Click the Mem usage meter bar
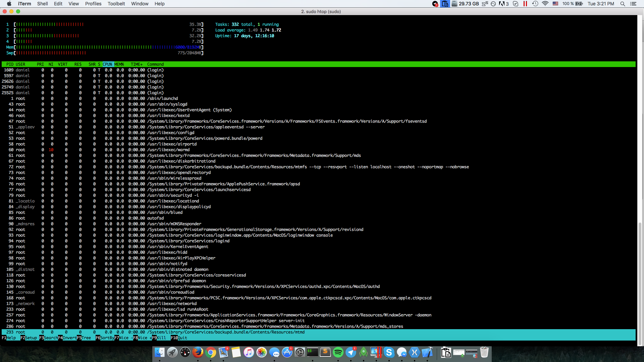 click(105, 47)
